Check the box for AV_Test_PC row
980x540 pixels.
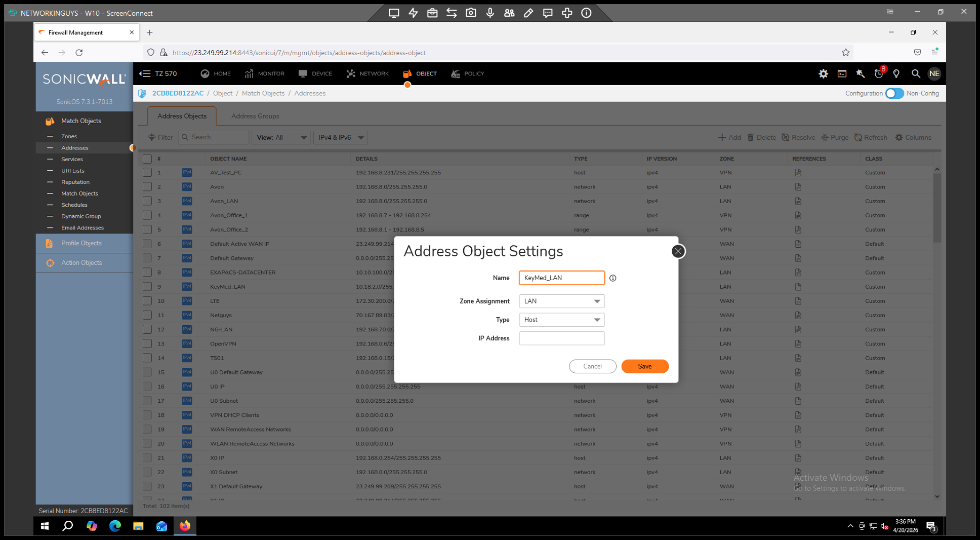click(147, 173)
